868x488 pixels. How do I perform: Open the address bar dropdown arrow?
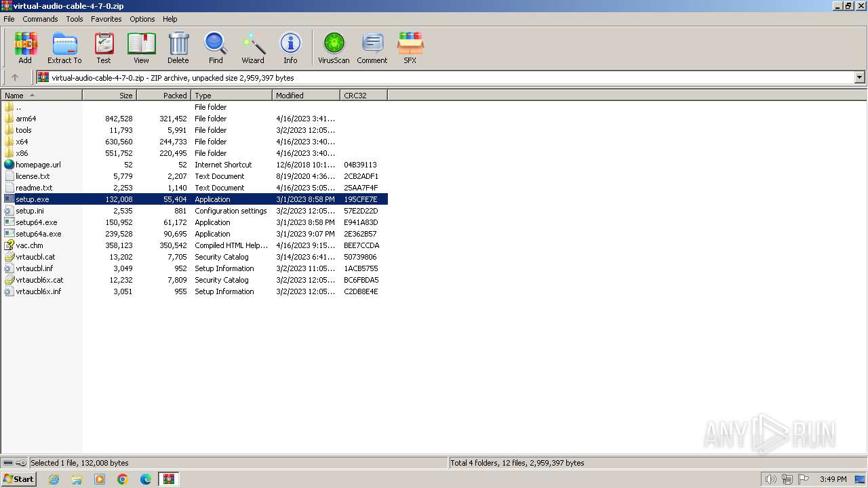coord(860,77)
